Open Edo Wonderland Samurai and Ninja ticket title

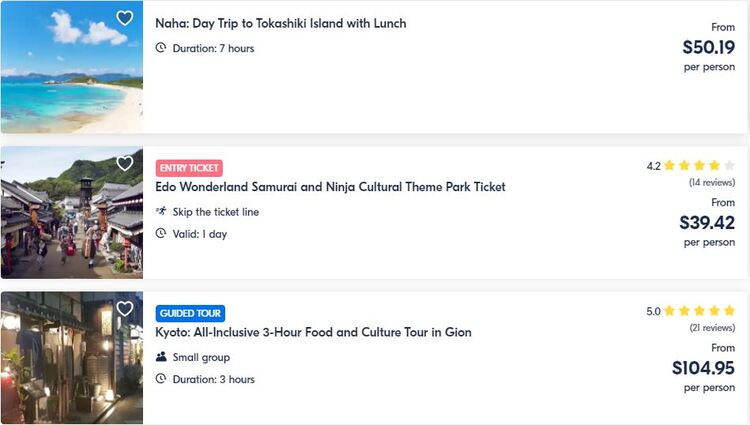click(x=330, y=187)
